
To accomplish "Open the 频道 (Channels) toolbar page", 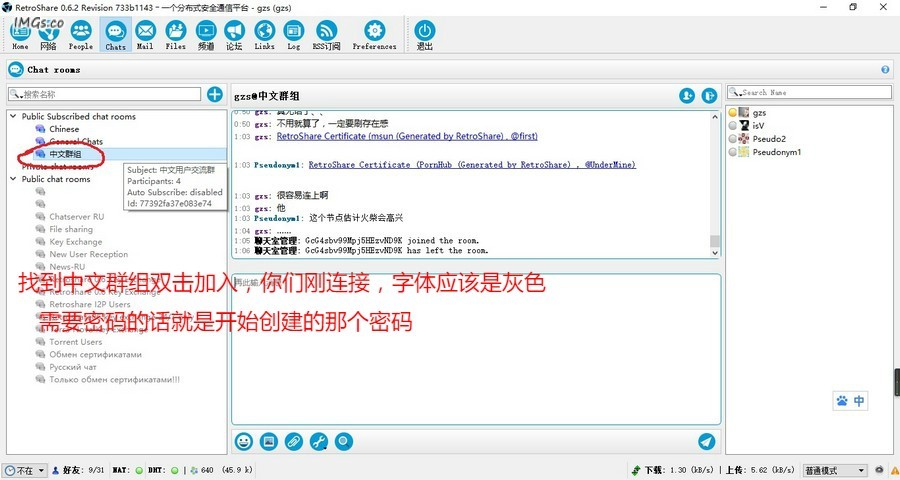I will [x=206, y=35].
